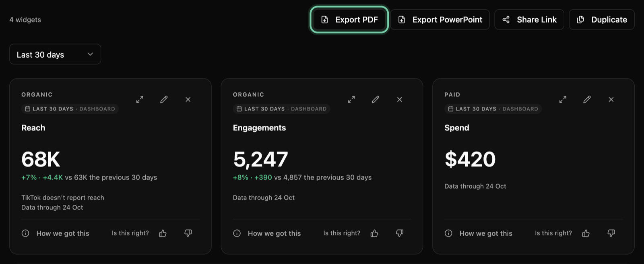Click the $420 spend value
The height and width of the screenshot is (264, 644).
pos(470,159)
